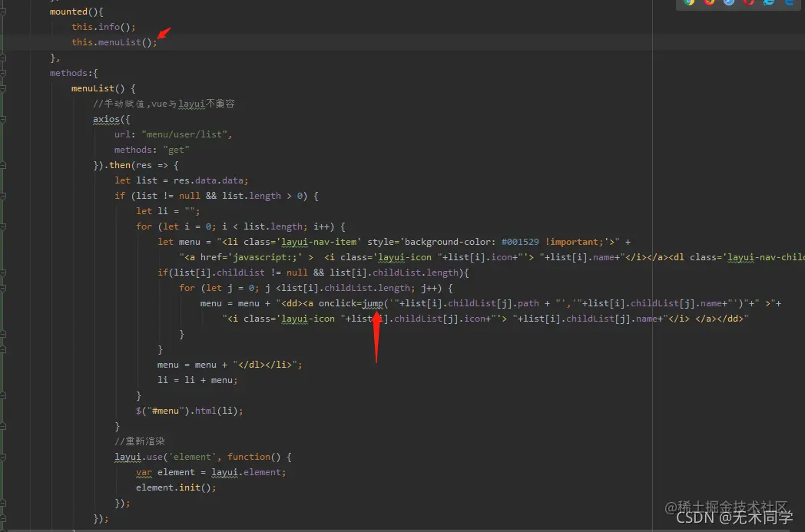The image size is (805, 532).
Task: Click the mounted(){ declaration
Action: click(x=76, y=12)
